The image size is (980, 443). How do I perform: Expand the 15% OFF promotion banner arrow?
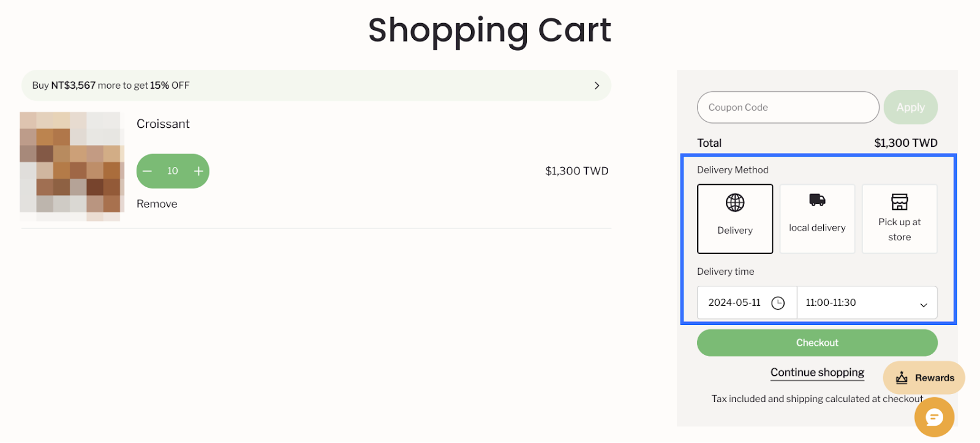tap(597, 86)
